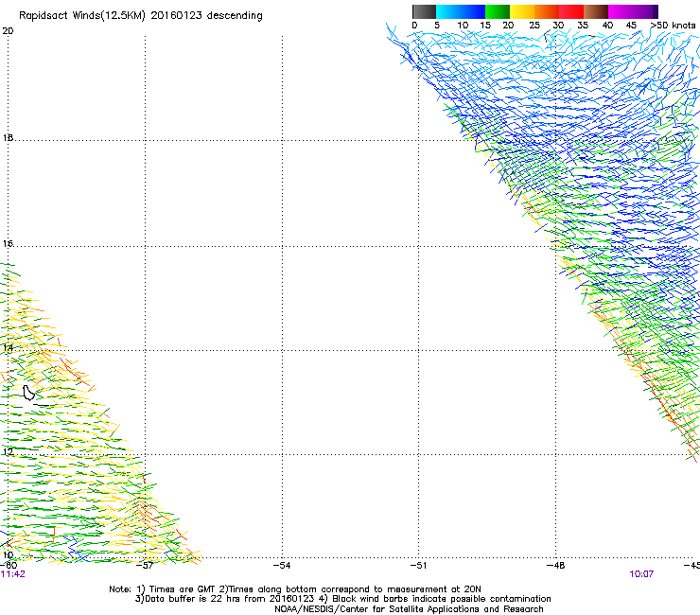Click the legend value '25' under the color bar
The width and height of the screenshot is (700, 615).
click(x=534, y=26)
